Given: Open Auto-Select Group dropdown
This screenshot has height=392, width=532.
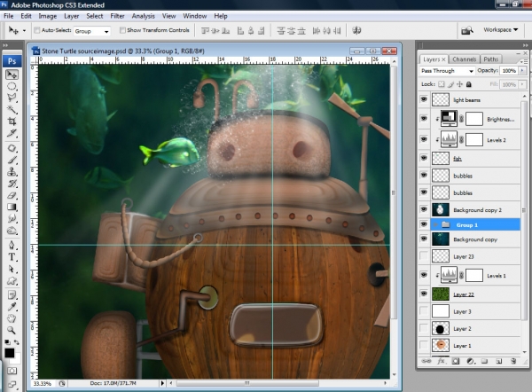Looking at the screenshot, I should click(92, 31).
